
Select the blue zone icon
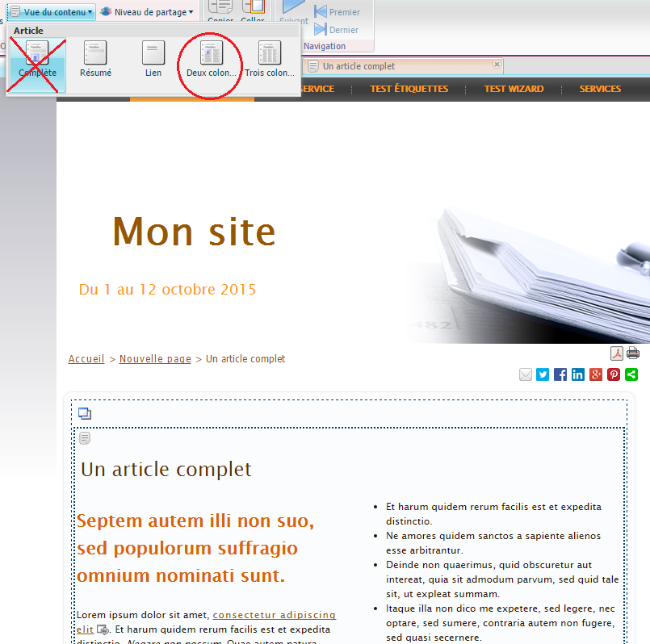click(85, 413)
